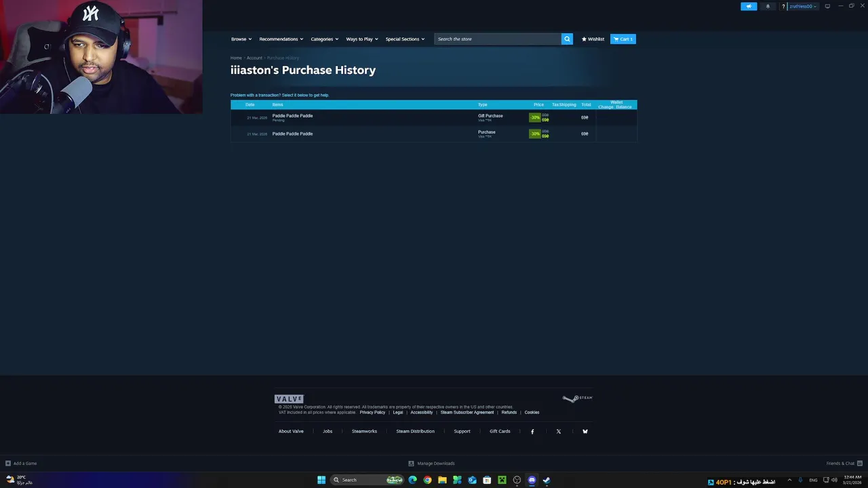Click Privacy Policy link in footer

[372, 412]
